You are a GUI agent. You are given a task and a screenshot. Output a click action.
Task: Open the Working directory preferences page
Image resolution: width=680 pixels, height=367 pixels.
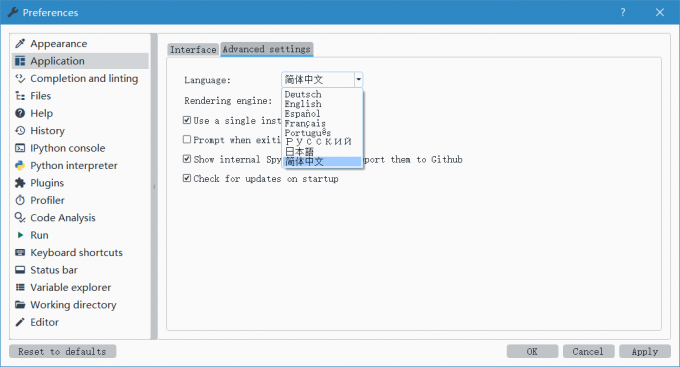pos(80,305)
